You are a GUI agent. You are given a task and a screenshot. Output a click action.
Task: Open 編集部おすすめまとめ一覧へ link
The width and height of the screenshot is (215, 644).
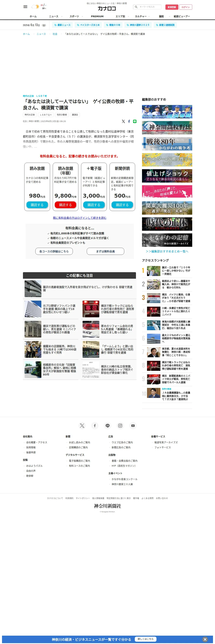(167, 251)
